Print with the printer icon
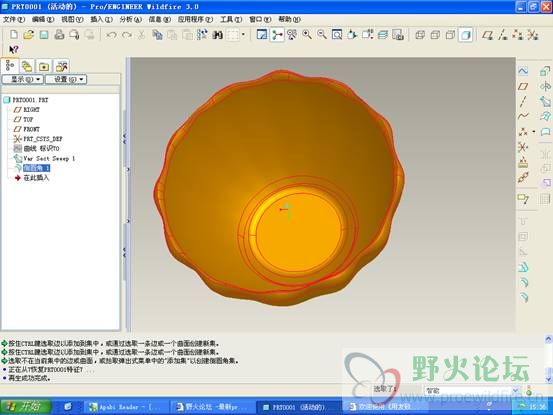 pyautogui.click(x=59, y=35)
